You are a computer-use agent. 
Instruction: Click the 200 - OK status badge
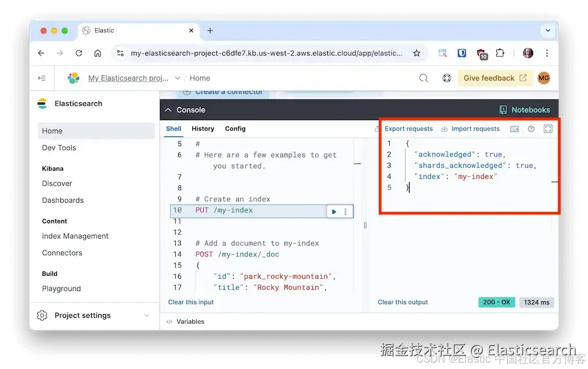(x=497, y=302)
